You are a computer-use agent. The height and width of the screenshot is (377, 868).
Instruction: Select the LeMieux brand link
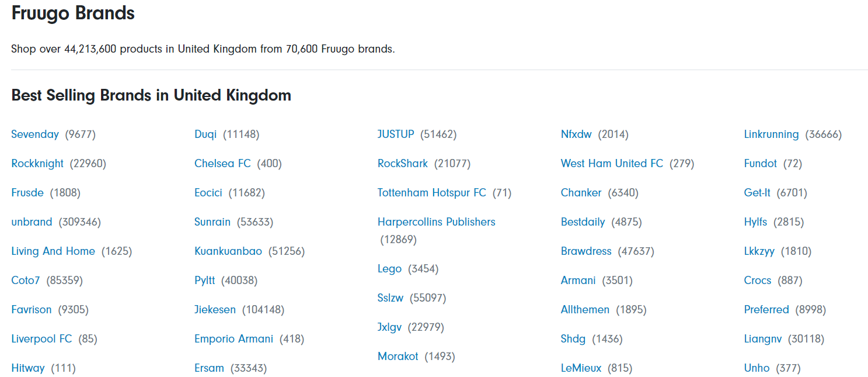pyautogui.click(x=581, y=368)
